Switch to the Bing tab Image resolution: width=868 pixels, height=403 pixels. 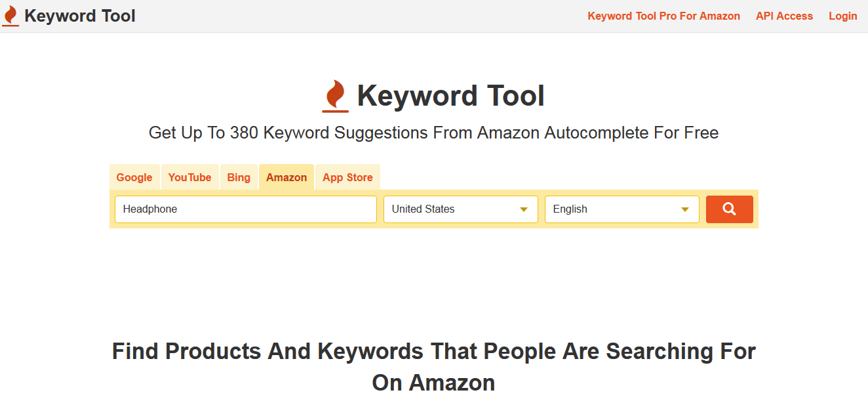pyautogui.click(x=239, y=177)
